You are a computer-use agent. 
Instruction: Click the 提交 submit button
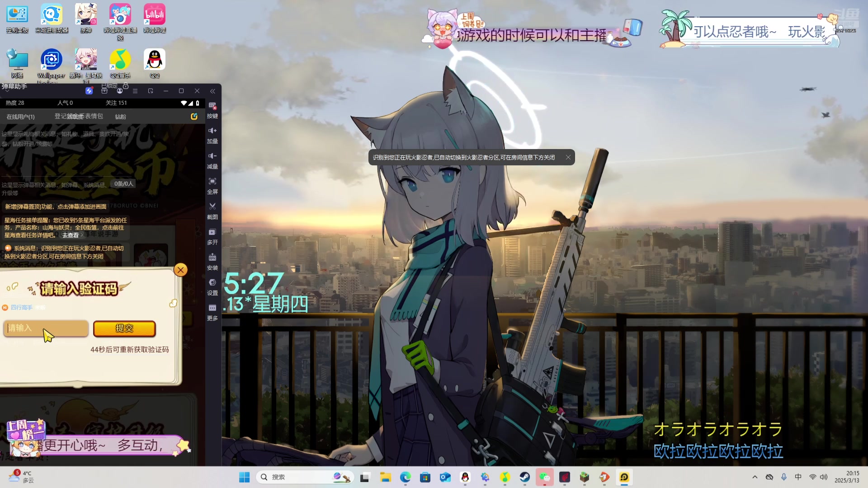124,328
